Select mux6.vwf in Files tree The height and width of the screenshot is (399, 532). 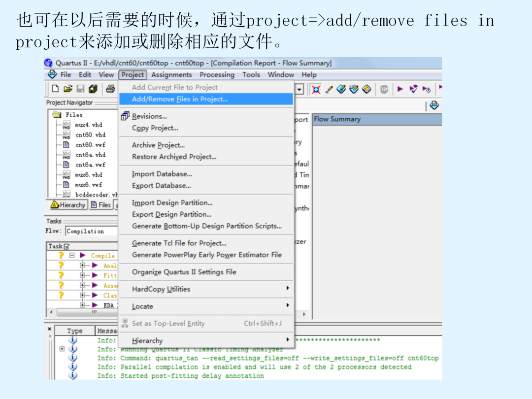tap(88, 185)
